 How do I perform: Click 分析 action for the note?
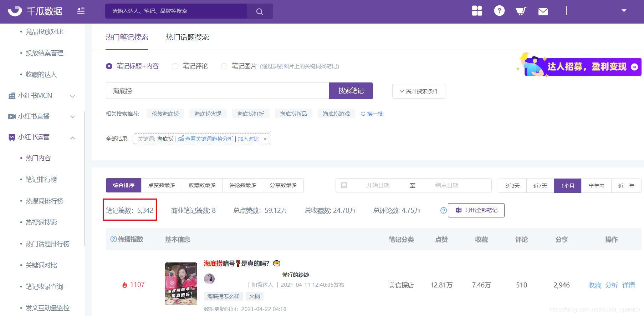pyautogui.click(x=612, y=285)
